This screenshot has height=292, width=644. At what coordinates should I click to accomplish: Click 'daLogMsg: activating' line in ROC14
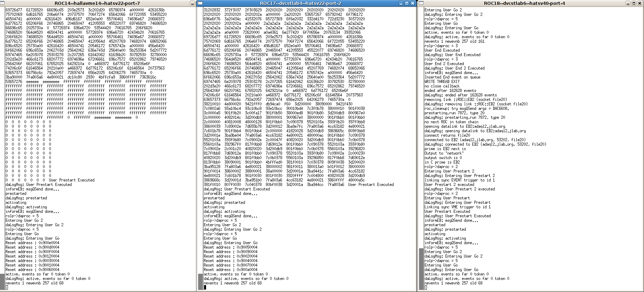point(26,207)
